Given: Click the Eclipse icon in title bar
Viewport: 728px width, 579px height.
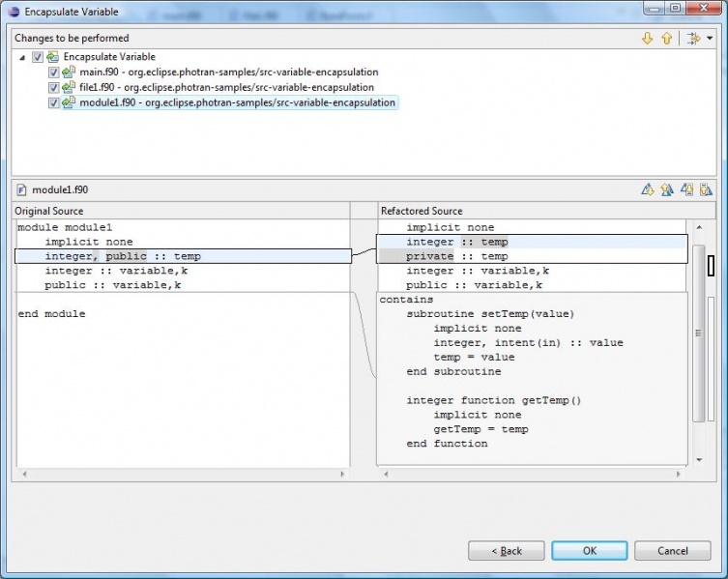Looking at the screenshot, I should coord(14,12).
